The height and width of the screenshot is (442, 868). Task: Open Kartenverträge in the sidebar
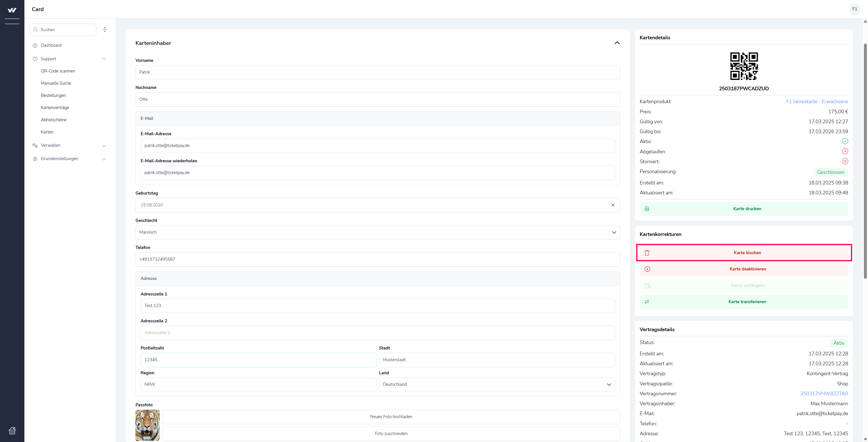(x=55, y=108)
